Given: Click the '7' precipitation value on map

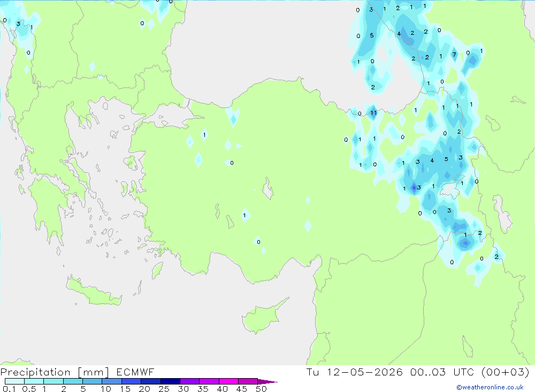Looking at the screenshot, I should pyautogui.click(x=454, y=54).
